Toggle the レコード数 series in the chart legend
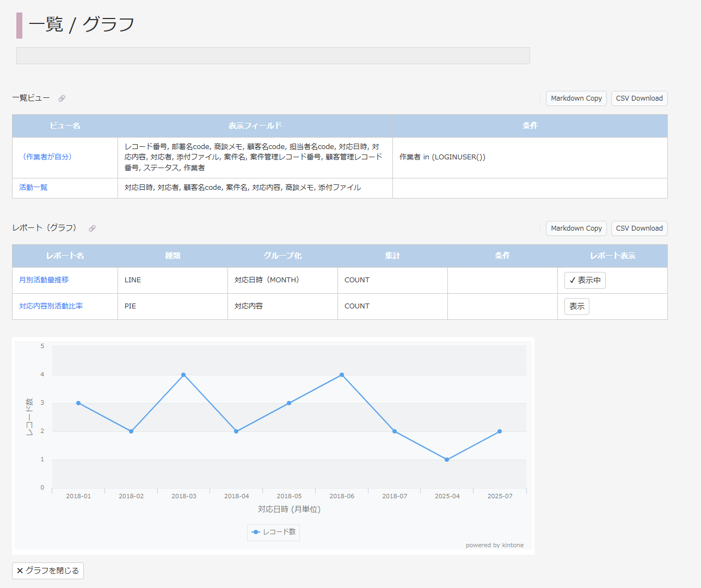 coord(273,532)
